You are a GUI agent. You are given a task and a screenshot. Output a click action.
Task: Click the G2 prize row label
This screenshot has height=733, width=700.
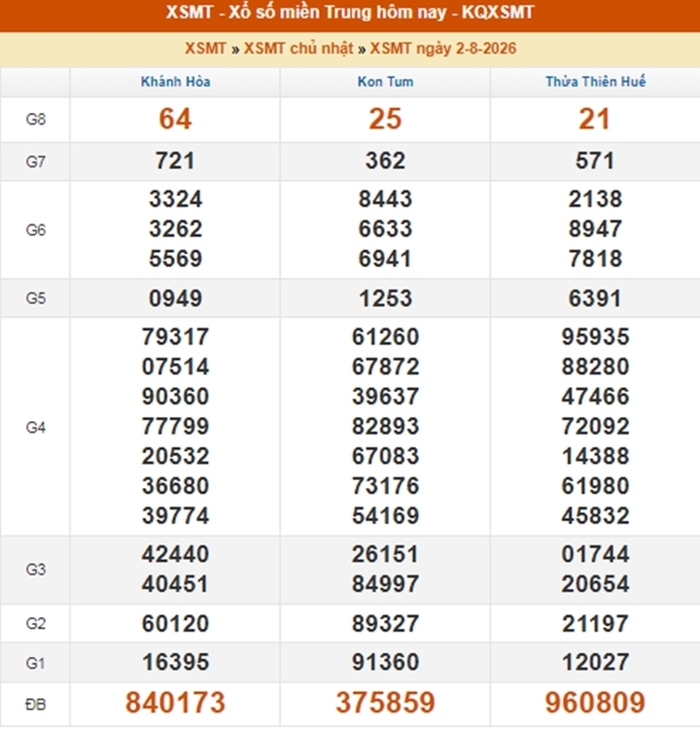tap(36, 623)
